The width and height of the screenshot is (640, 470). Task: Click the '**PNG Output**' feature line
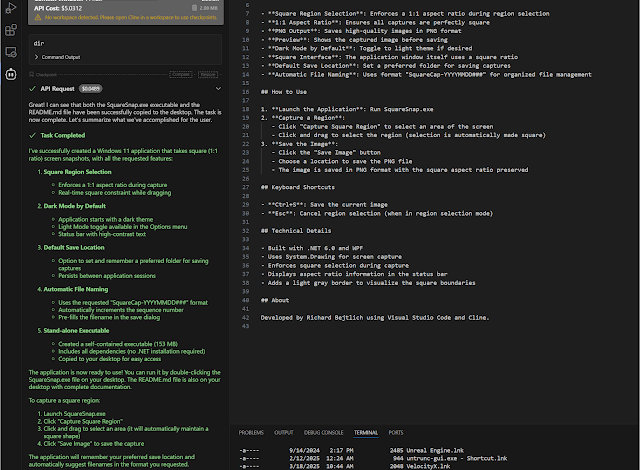coord(361,31)
